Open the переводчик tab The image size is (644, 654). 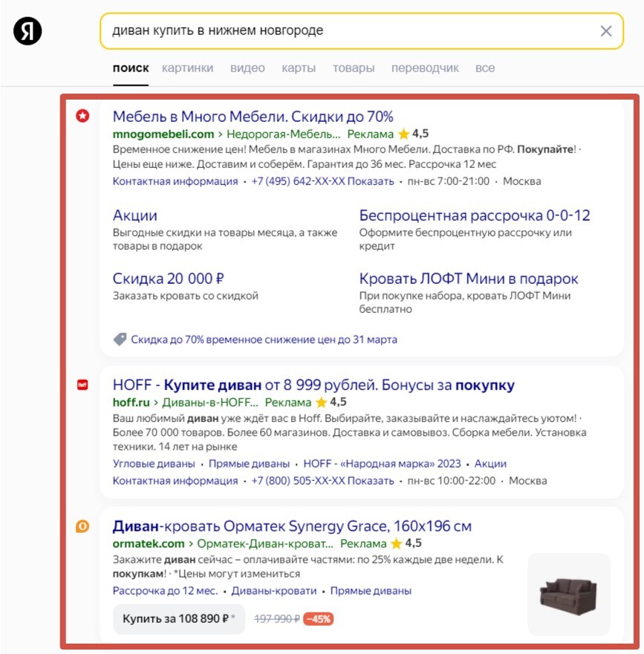tap(425, 68)
